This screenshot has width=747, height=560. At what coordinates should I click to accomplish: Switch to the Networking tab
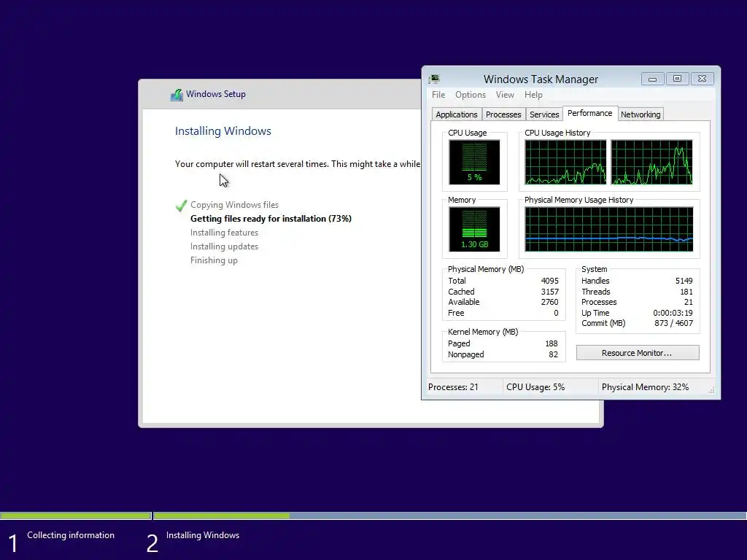pyautogui.click(x=640, y=114)
